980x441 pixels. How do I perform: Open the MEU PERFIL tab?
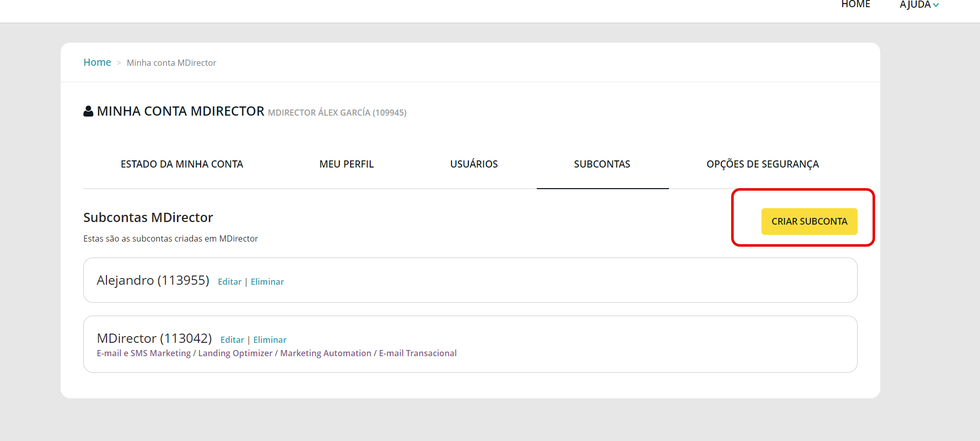(x=346, y=164)
